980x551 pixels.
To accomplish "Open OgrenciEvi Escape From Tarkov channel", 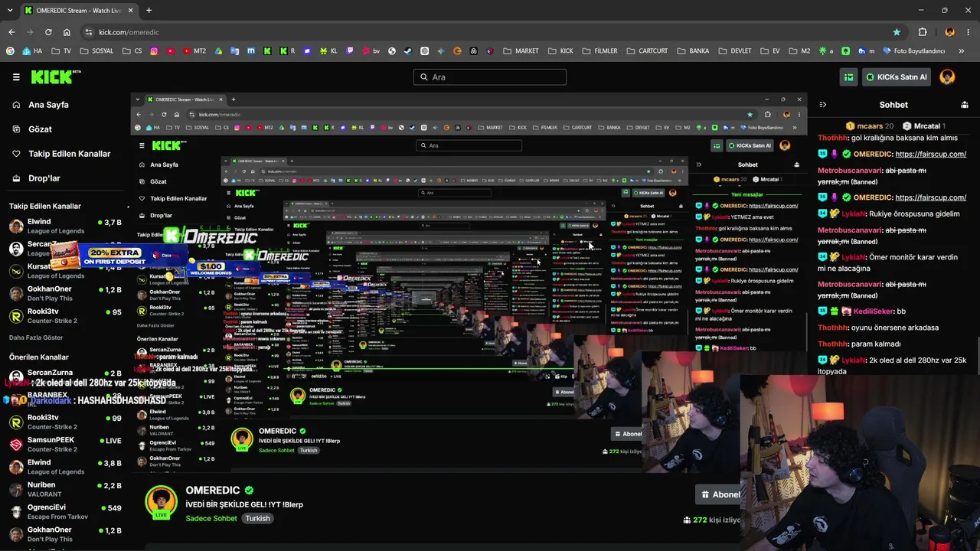I will (65, 510).
